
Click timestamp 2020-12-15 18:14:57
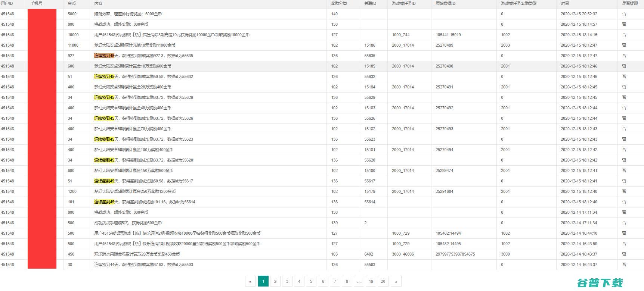tap(579, 24)
